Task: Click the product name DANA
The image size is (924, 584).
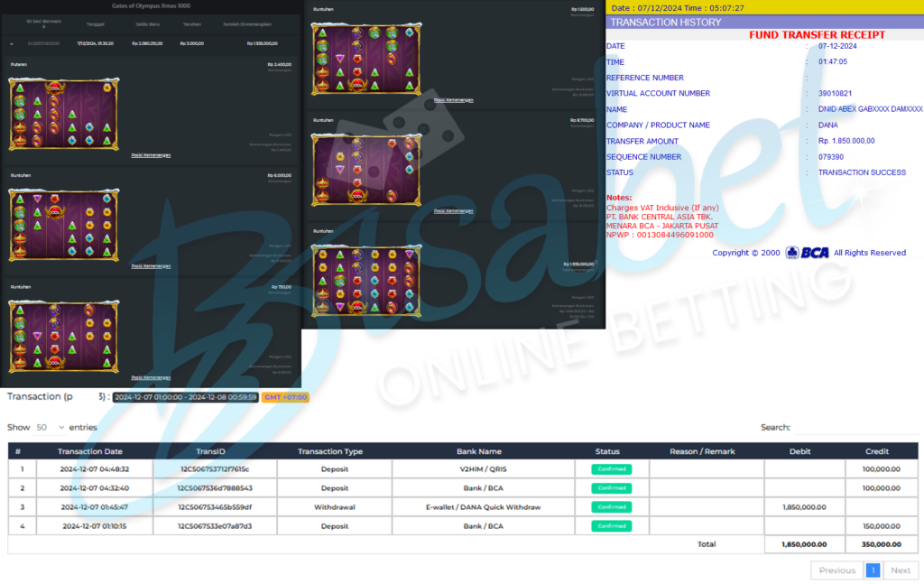Action: click(828, 125)
